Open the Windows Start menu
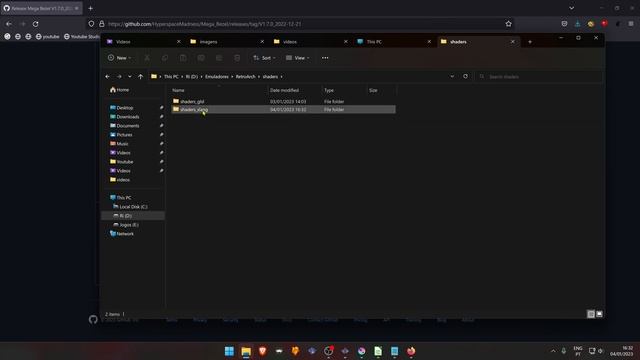This screenshot has height=360, width=640. 229,351
